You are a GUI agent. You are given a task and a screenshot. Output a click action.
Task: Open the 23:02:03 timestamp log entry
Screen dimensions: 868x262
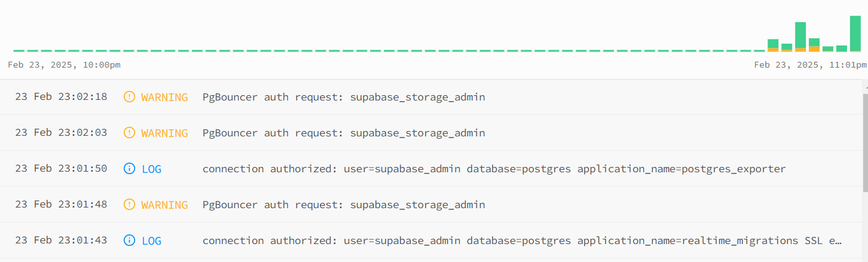(x=61, y=133)
